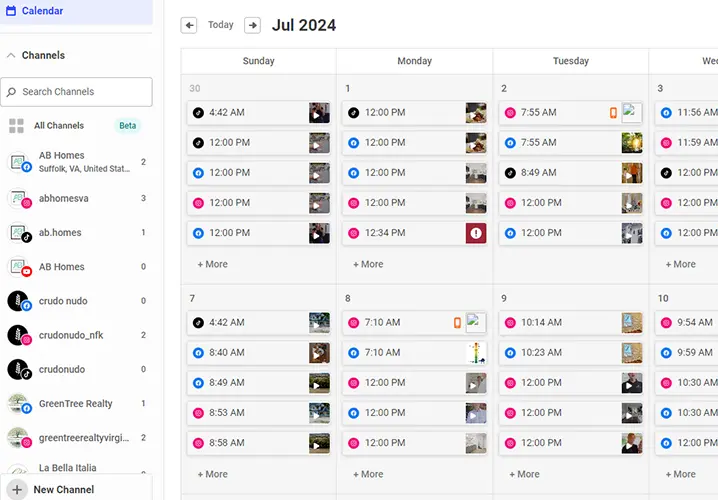Click Facebook icon on 10:23 AM post

pos(510,353)
